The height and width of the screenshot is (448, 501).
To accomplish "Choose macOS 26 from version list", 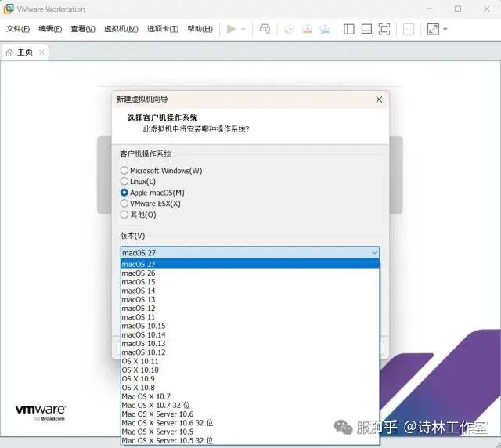I will (250, 273).
